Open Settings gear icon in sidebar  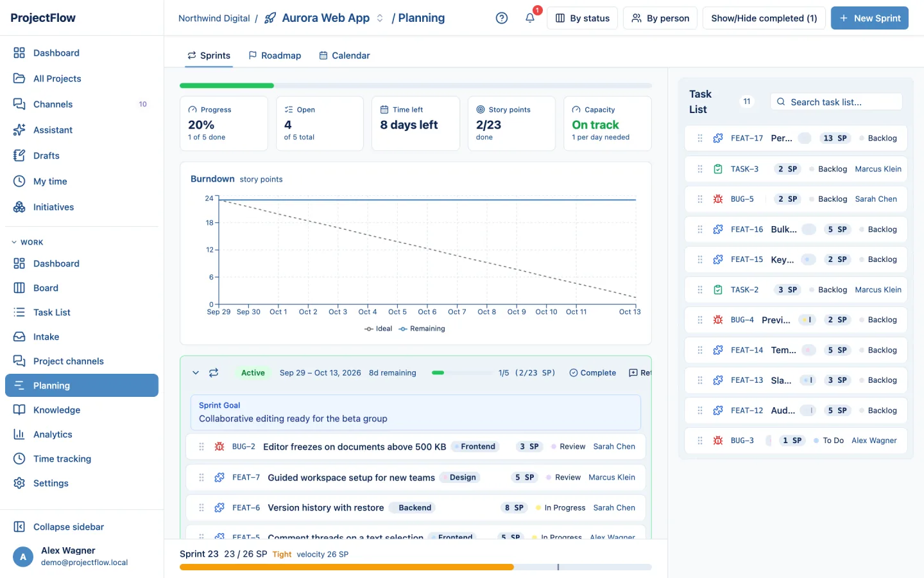[19, 483]
